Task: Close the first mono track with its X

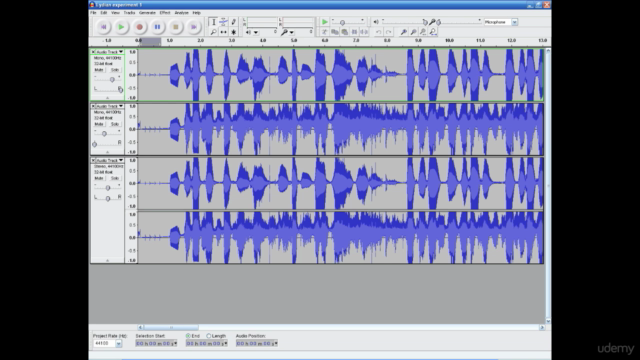Action: (93, 52)
